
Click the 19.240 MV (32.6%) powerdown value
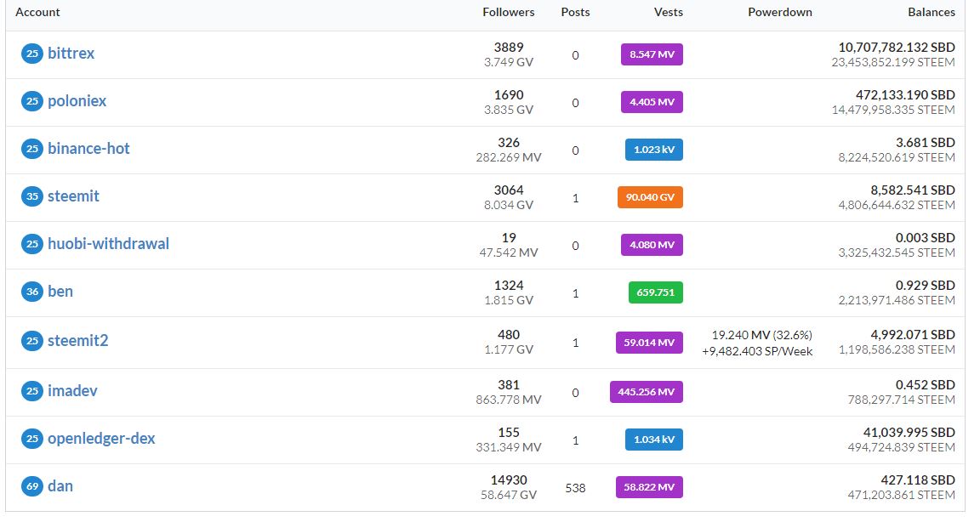[762, 335]
